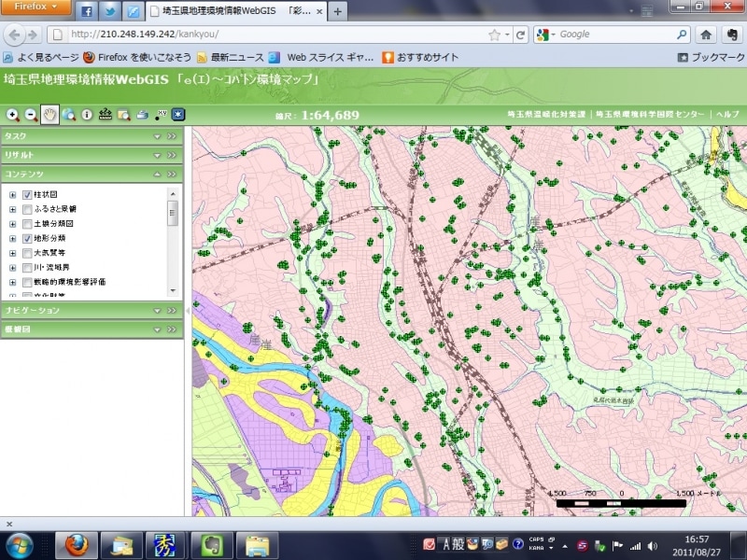This screenshot has height=560, width=747.
Task: Enable the 土壌分類図 layer checkbox
Action: [x=27, y=224]
